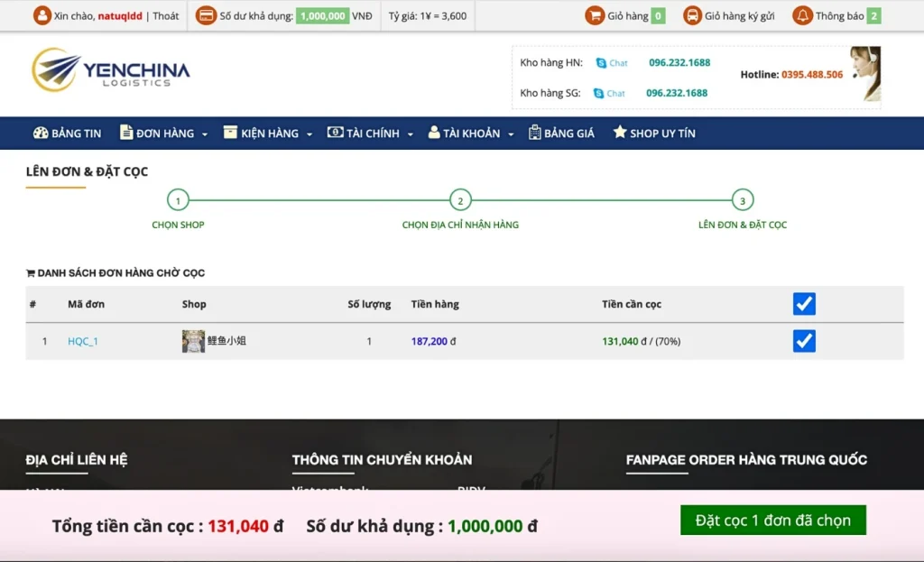Click the shopping cart Giỏ hàng icon

[594, 15]
